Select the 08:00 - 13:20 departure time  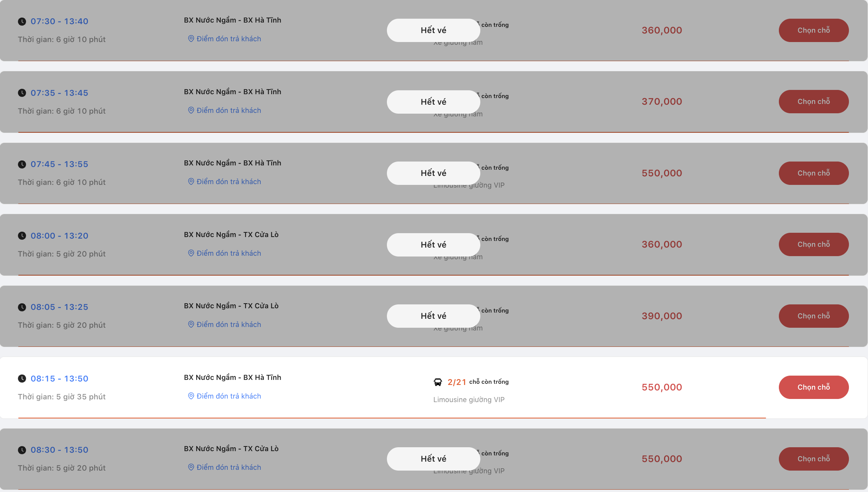tap(60, 236)
